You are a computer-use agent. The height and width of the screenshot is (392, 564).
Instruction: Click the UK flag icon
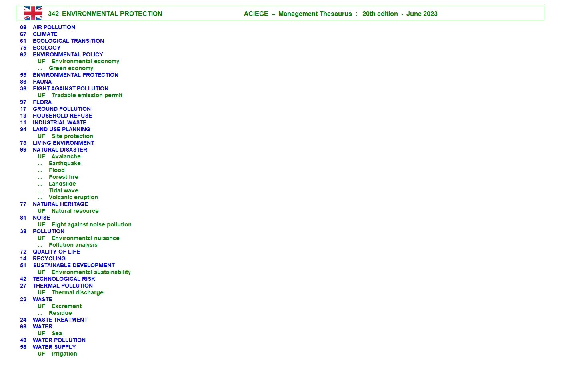coord(33,13)
